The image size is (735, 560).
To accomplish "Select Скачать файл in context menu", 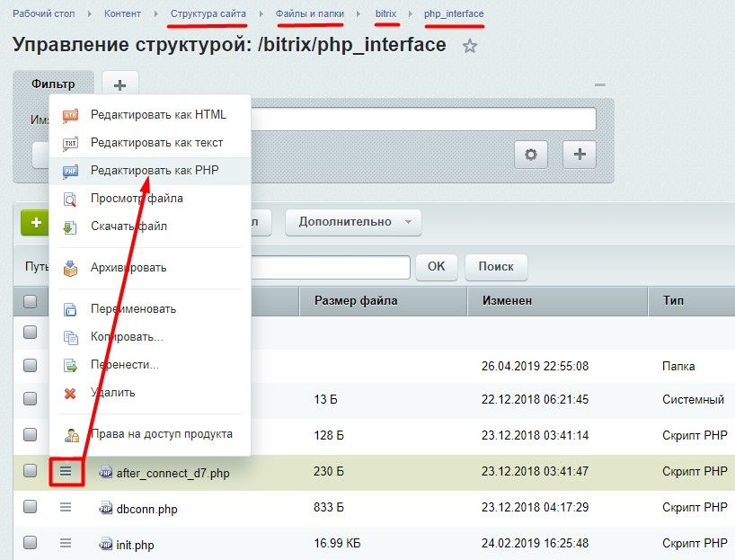I will [x=128, y=227].
